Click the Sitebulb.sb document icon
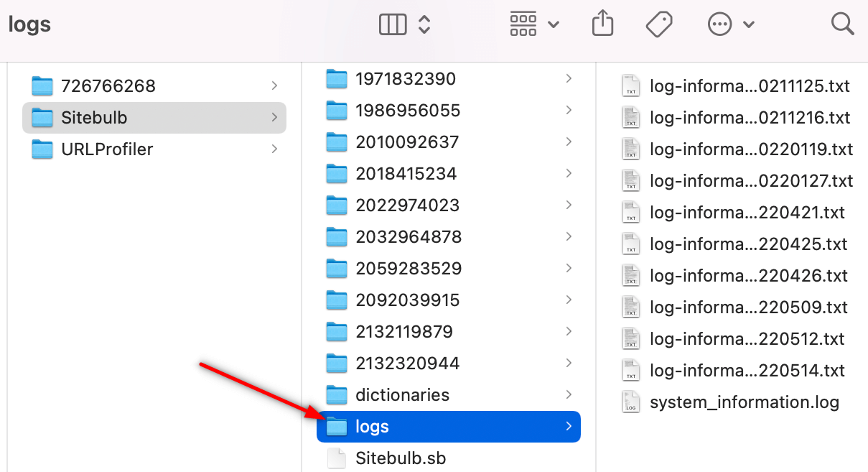Viewport: 868px width, 472px height. pyautogui.click(x=337, y=458)
